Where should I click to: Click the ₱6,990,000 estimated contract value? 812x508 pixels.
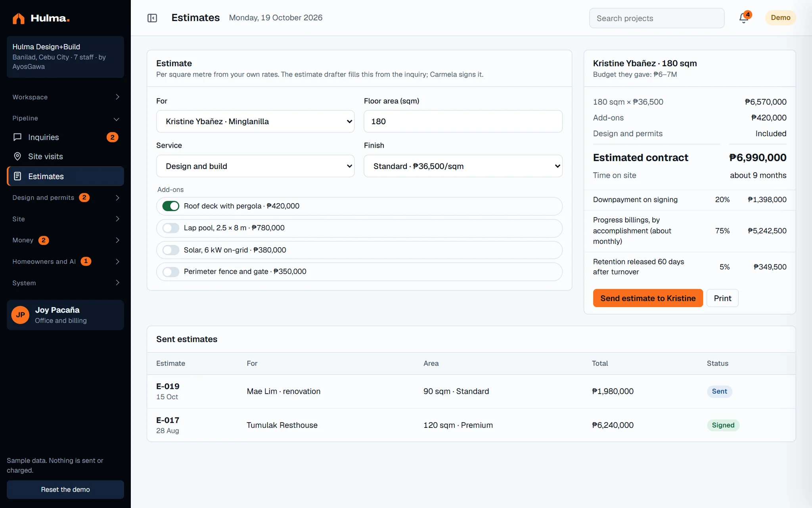pyautogui.click(x=757, y=158)
